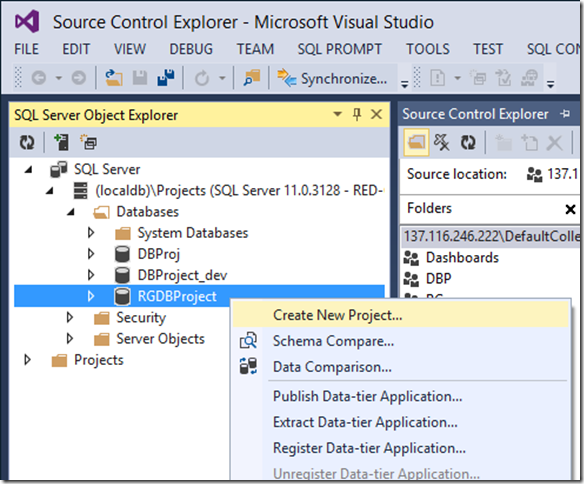Toggle the Folders pane icon in Source Control Explorer
584x484 pixels.
coord(416,142)
